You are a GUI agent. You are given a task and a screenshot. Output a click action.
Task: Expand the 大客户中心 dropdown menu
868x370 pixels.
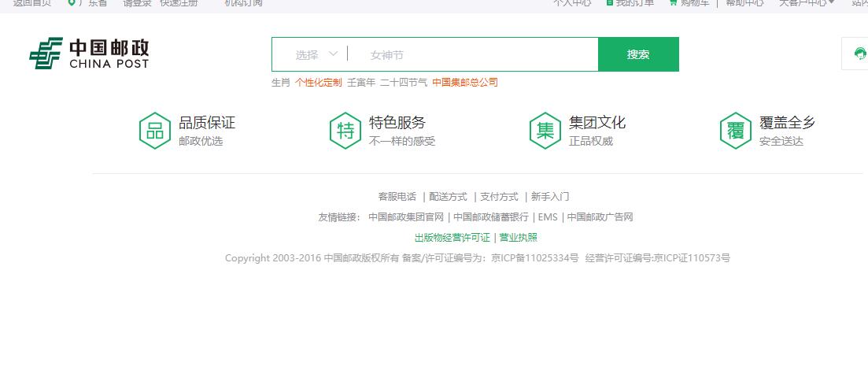tap(807, 3)
